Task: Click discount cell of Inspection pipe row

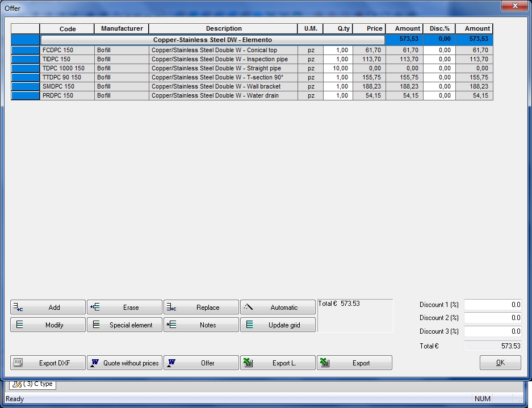Action: 439,60
